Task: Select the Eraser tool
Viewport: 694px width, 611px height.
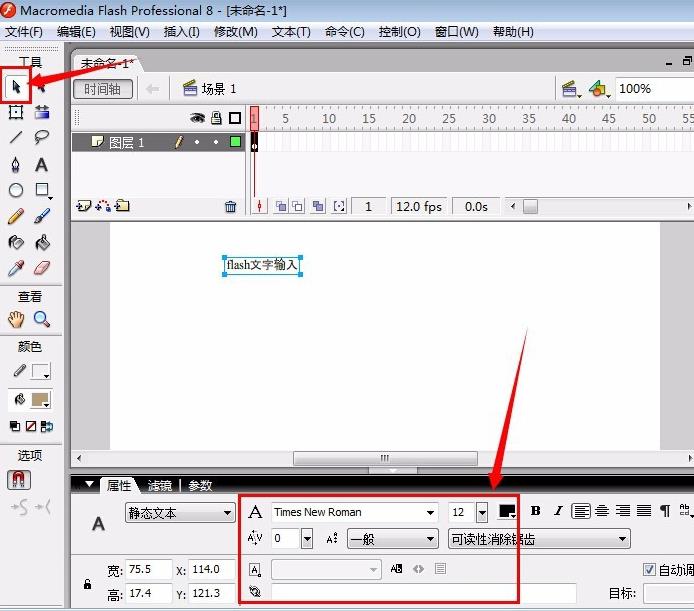Action: click(x=42, y=268)
